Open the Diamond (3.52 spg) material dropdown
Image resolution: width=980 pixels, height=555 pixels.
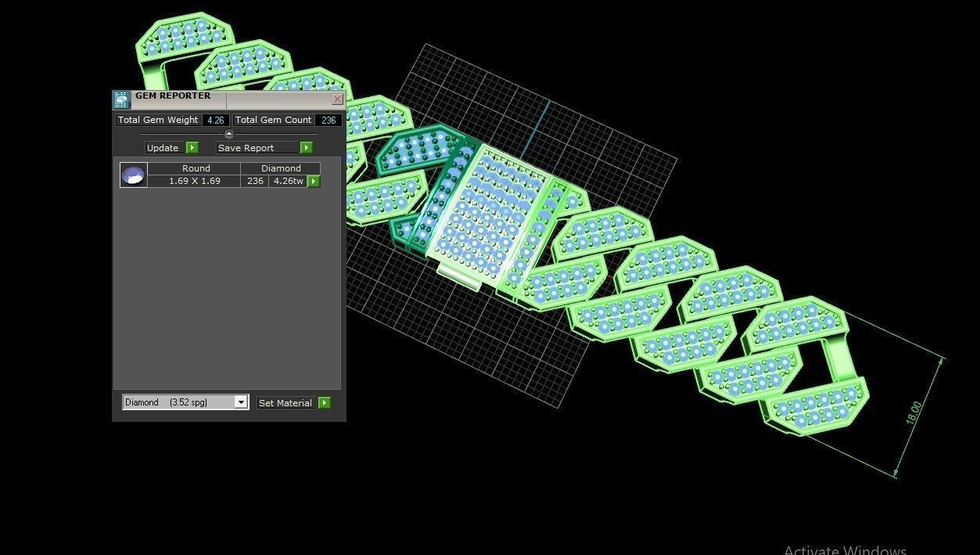coord(185,402)
